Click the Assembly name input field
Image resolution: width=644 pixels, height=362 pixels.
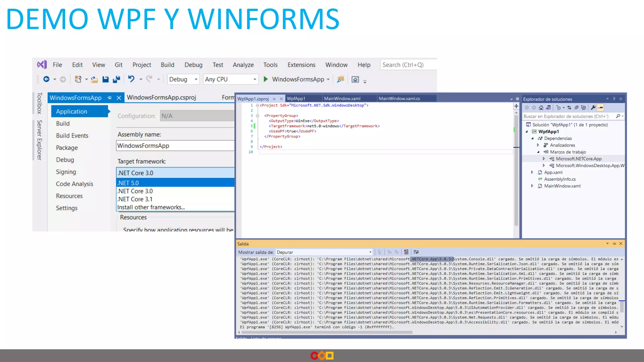point(175,146)
